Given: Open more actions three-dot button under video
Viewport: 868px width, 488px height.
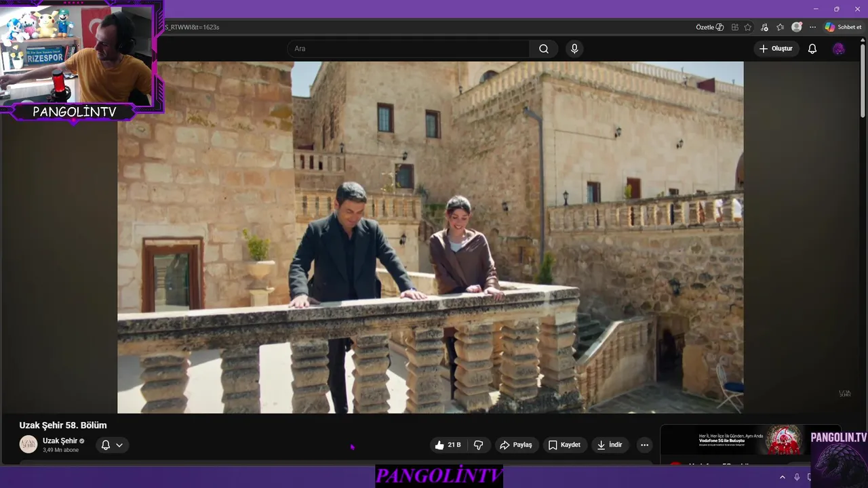Looking at the screenshot, I should [x=644, y=445].
